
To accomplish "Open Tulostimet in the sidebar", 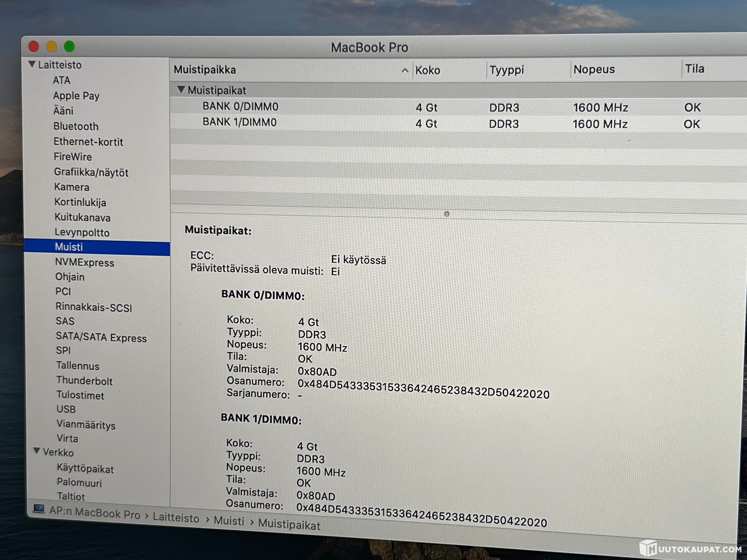I will (x=80, y=395).
